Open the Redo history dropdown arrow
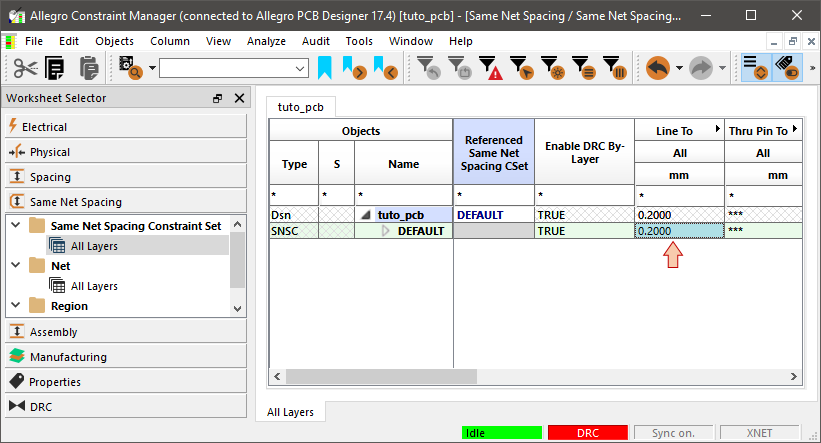Viewport: 821px width, 443px height. pyautogui.click(x=722, y=68)
